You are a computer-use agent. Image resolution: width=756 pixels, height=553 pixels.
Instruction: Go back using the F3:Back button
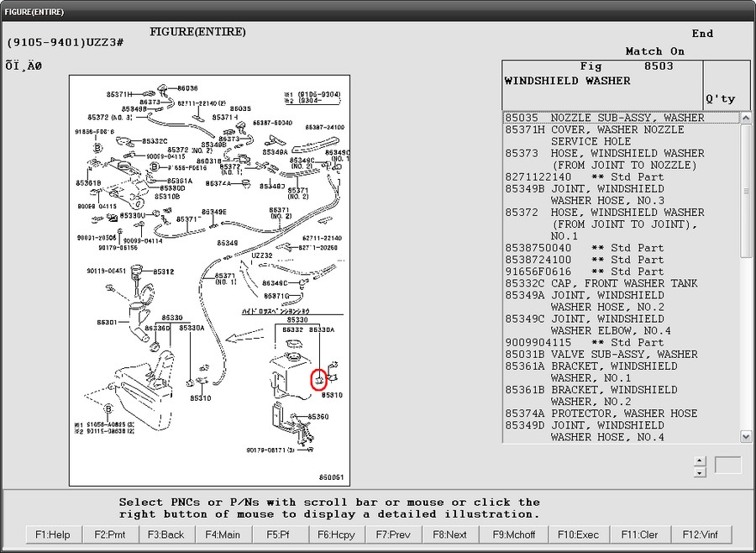tap(165, 535)
